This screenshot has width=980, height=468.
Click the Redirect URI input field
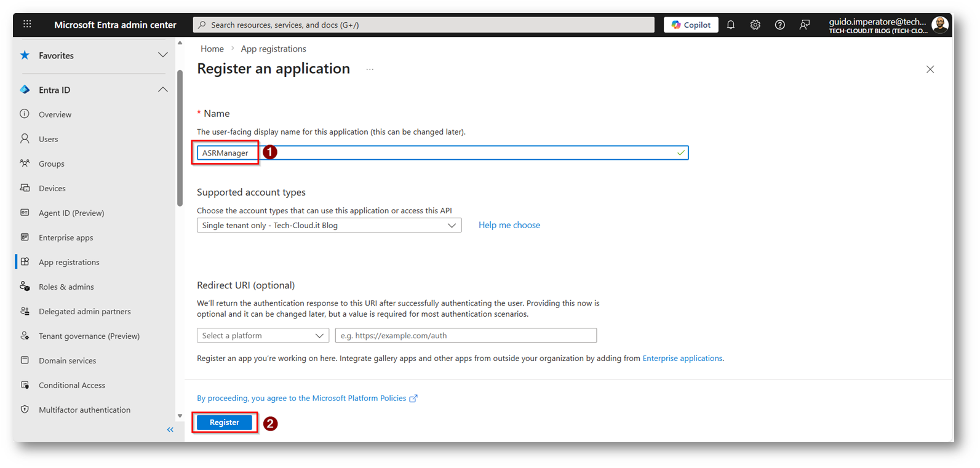(466, 336)
